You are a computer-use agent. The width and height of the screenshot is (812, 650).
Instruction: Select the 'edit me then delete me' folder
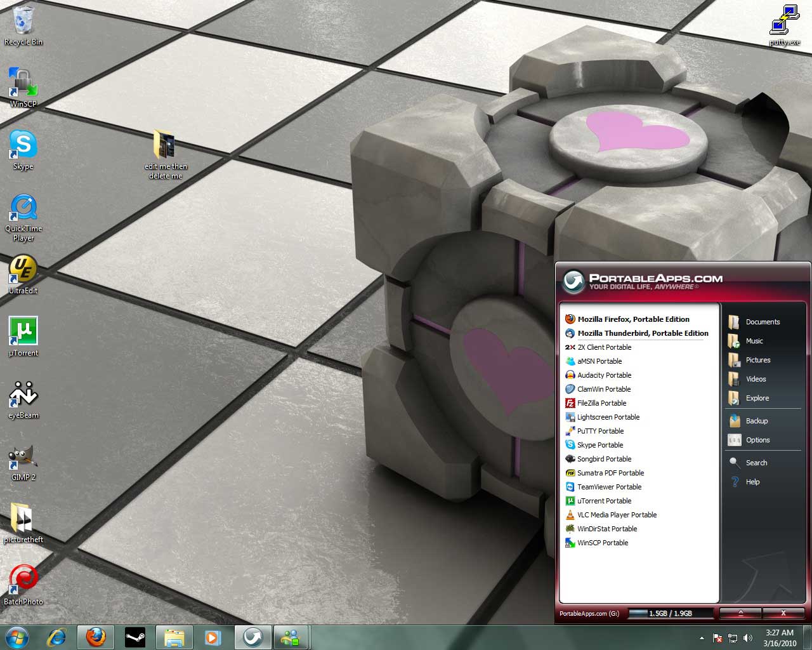click(x=166, y=155)
